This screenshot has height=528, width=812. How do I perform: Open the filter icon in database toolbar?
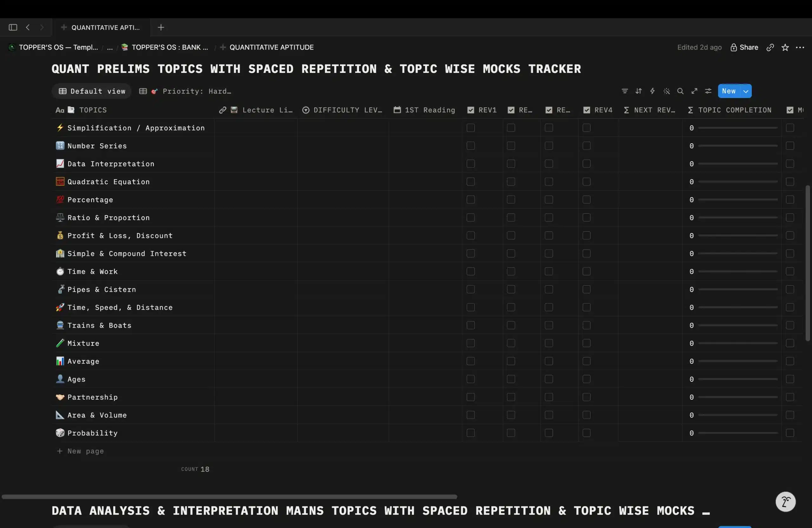click(x=624, y=91)
